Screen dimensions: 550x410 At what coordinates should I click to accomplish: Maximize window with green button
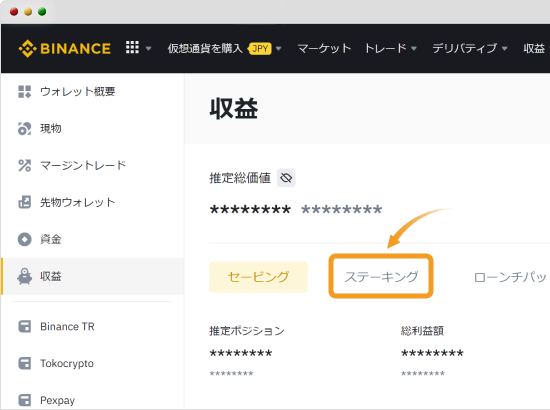42,12
